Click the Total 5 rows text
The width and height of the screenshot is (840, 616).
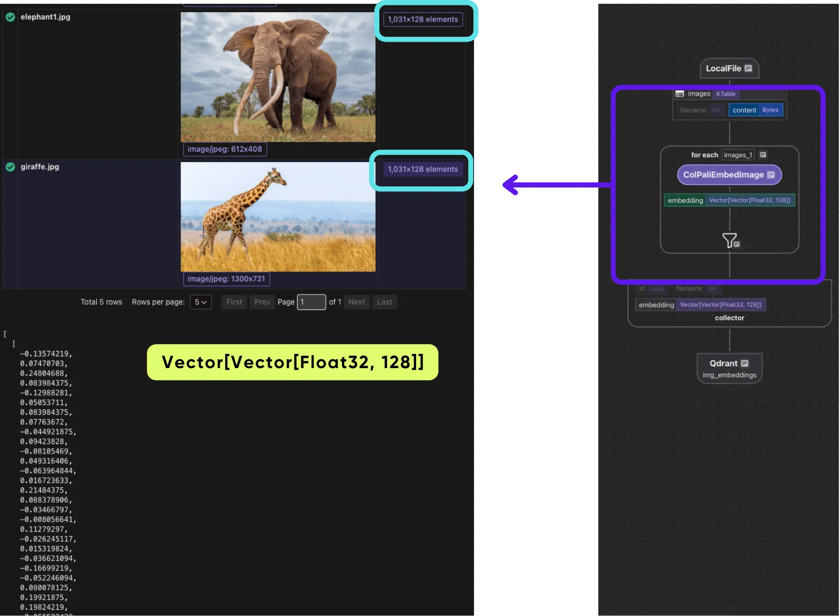(x=102, y=302)
